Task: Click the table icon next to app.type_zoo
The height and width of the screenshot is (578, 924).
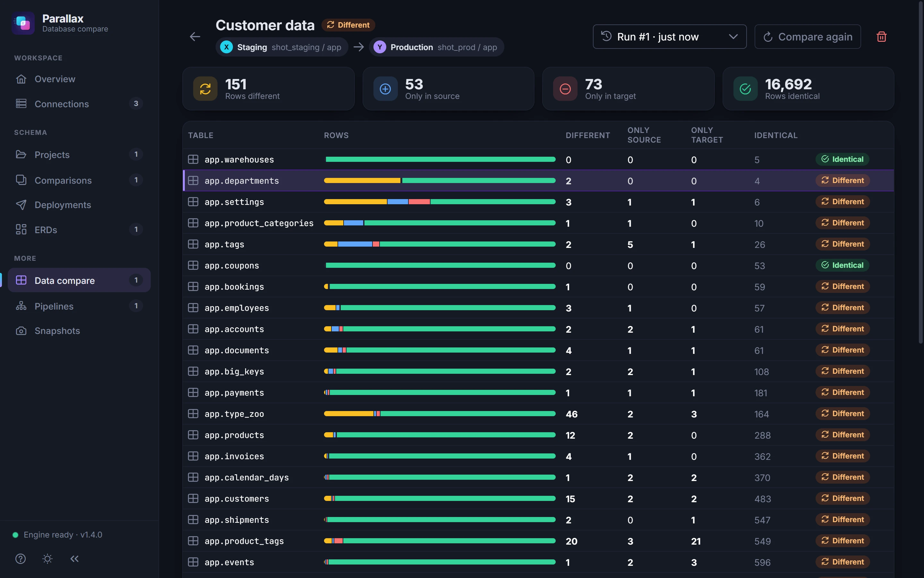Action: click(x=193, y=414)
